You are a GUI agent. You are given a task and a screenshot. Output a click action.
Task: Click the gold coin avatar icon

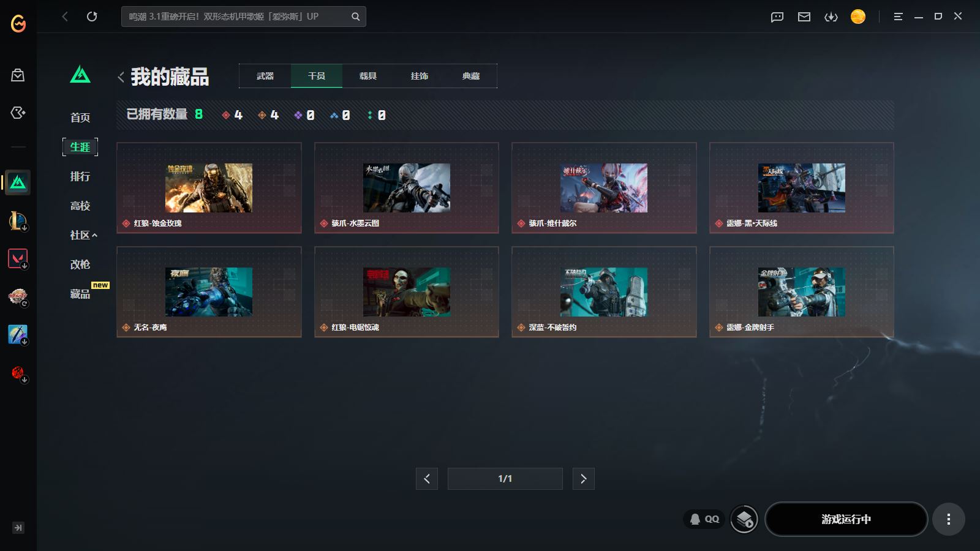[x=858, y=17]
